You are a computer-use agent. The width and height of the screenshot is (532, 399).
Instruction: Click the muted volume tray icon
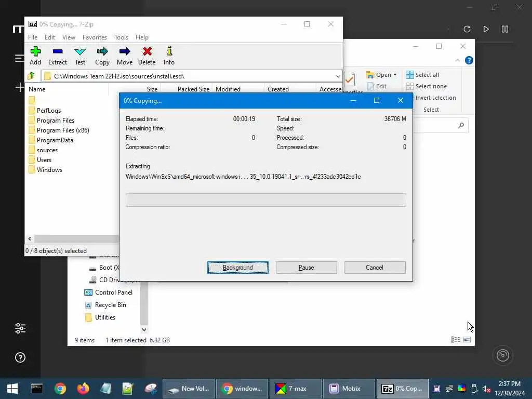(486, 389)
